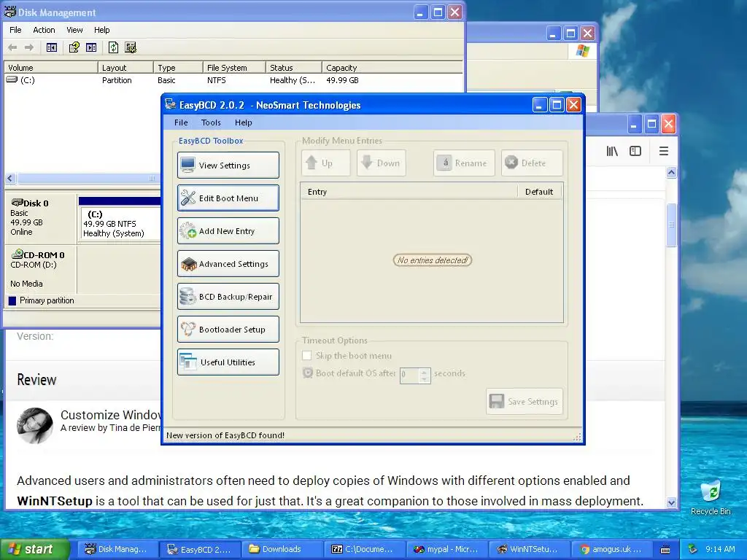This screenshot has height=560, width=747.
Task: Open Bootloader Setup section
Action: [x=228, y=330]
